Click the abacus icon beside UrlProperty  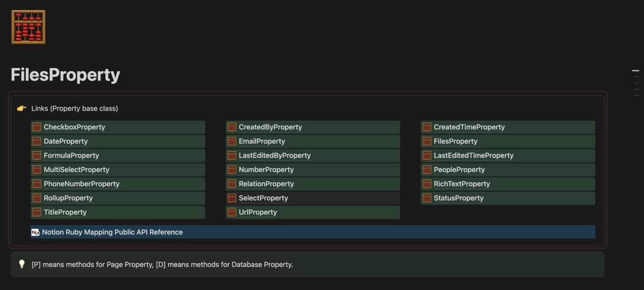click(232, 212)
